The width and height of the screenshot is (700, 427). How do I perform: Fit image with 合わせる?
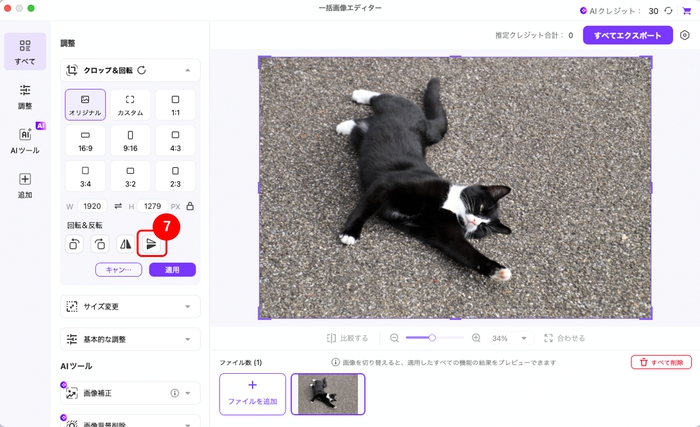[564, 338]
